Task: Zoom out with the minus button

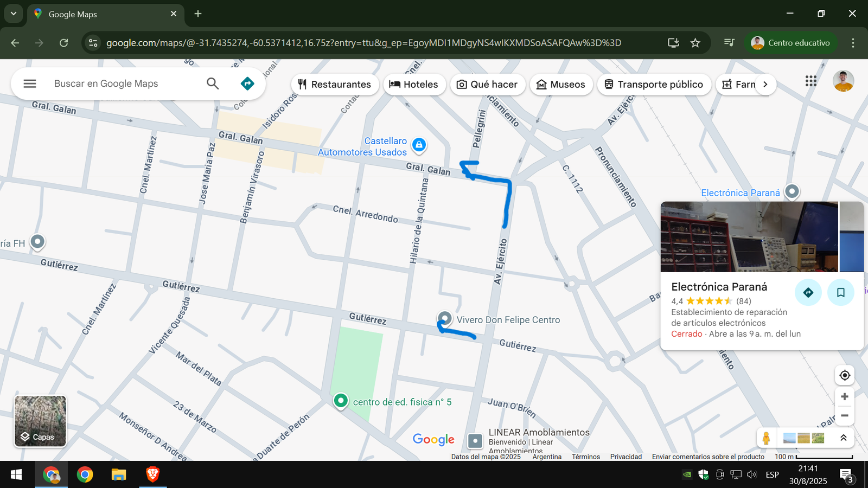Action: pyautogui.click(x=845, y=416)
